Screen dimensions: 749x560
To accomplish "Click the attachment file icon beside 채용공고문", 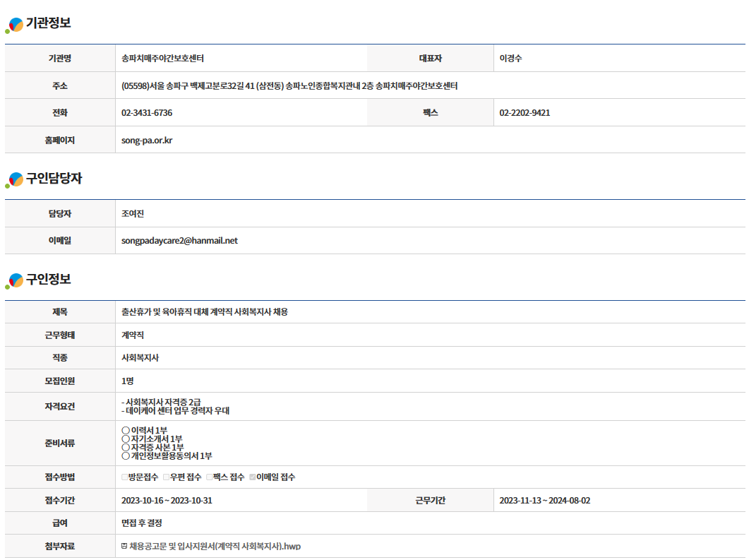I will (x=125, y=546).
